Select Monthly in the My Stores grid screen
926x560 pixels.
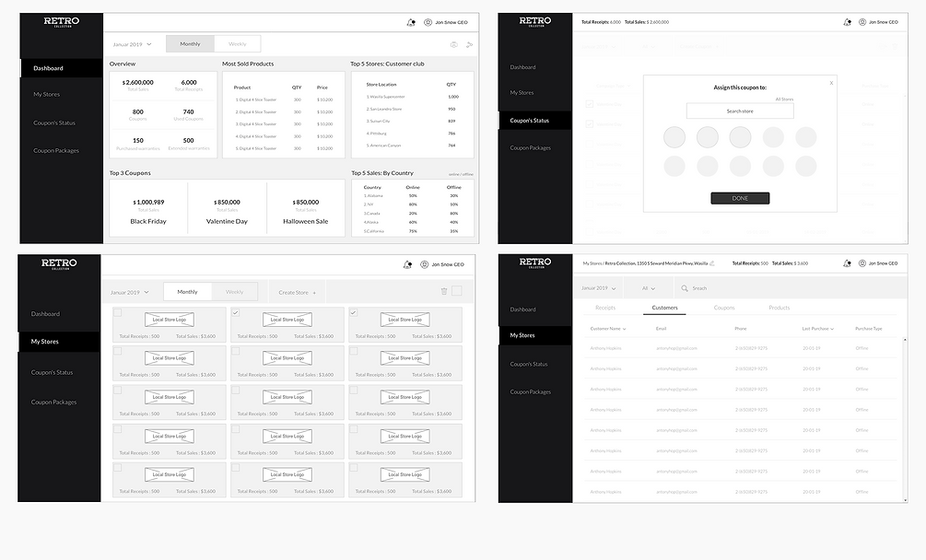pos(187,291)
